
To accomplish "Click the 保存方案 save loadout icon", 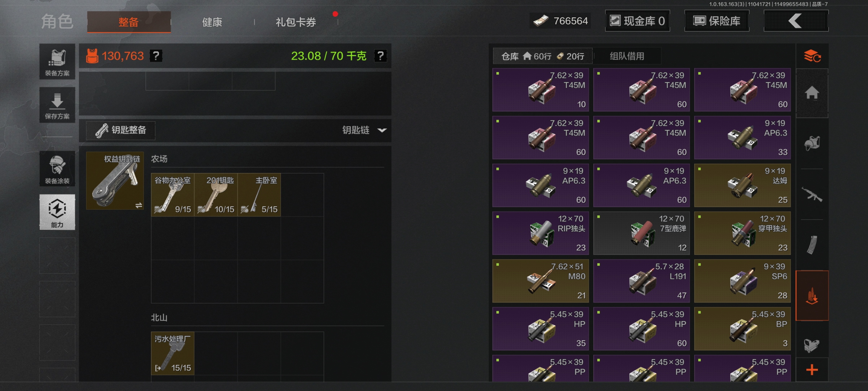I will 57,105.
